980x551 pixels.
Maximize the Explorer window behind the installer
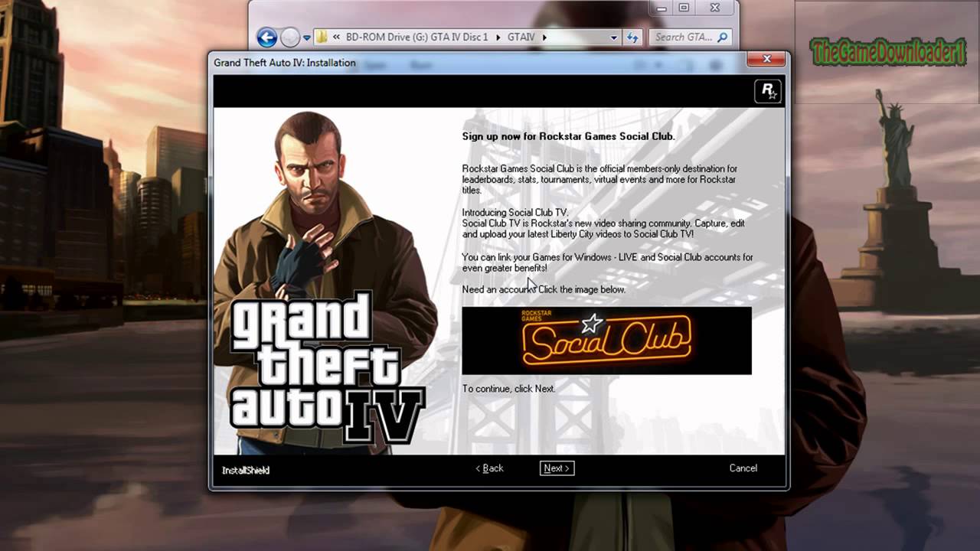[684, 8]
